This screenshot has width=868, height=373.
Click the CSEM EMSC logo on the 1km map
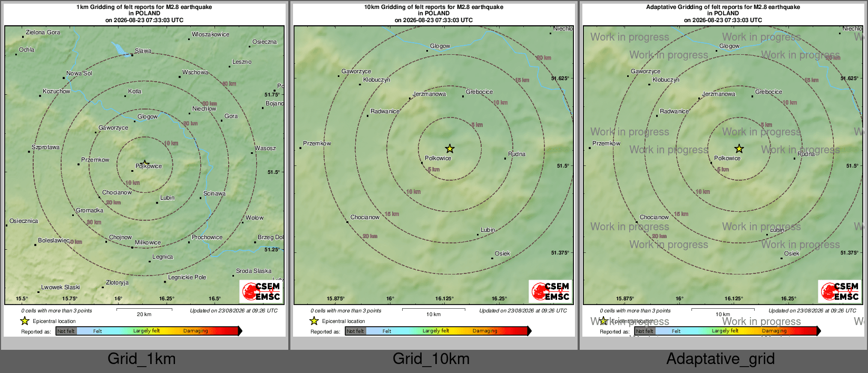261,291
